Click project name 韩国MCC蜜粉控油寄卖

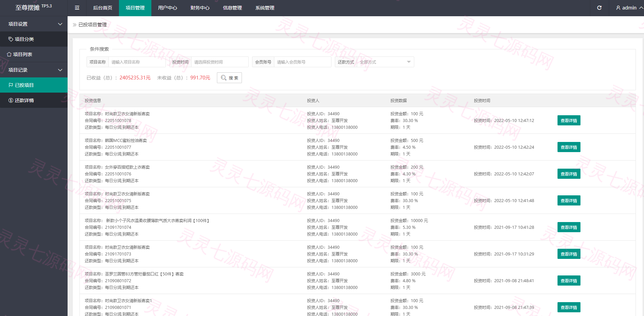coord(126,141)
